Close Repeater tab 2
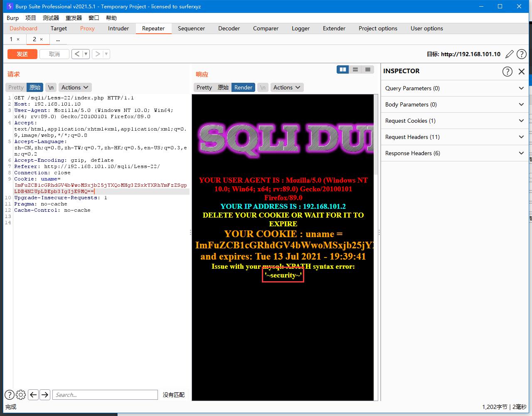 pos(41,39)
